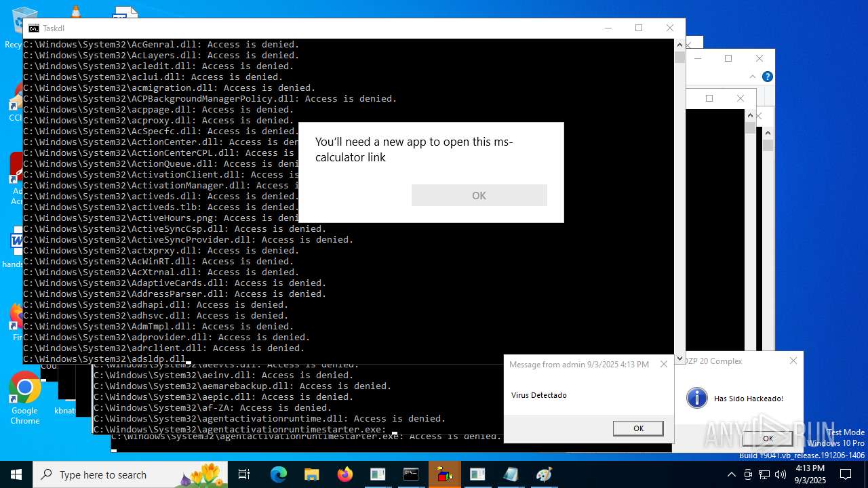Click OK in the Has Sido Hackeado dialog
This screenshot has height=488, width=868.
[x=768, y=439]
